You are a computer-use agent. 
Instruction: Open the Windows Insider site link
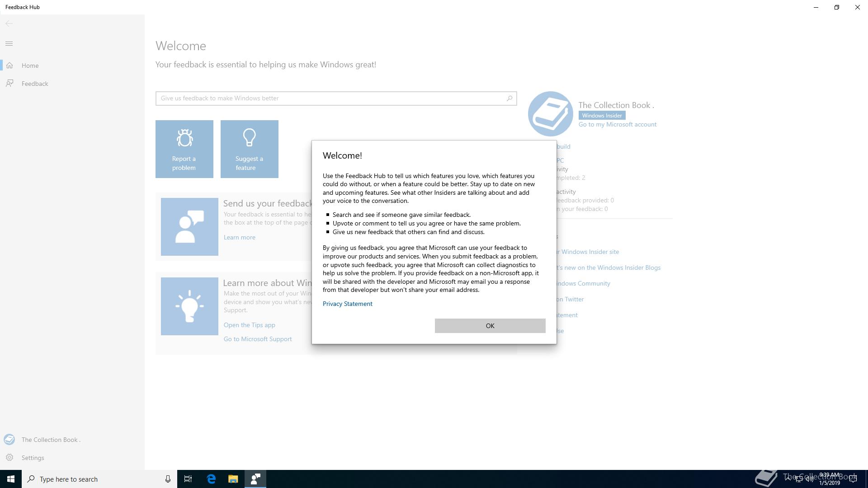click(x=588, y=252)
